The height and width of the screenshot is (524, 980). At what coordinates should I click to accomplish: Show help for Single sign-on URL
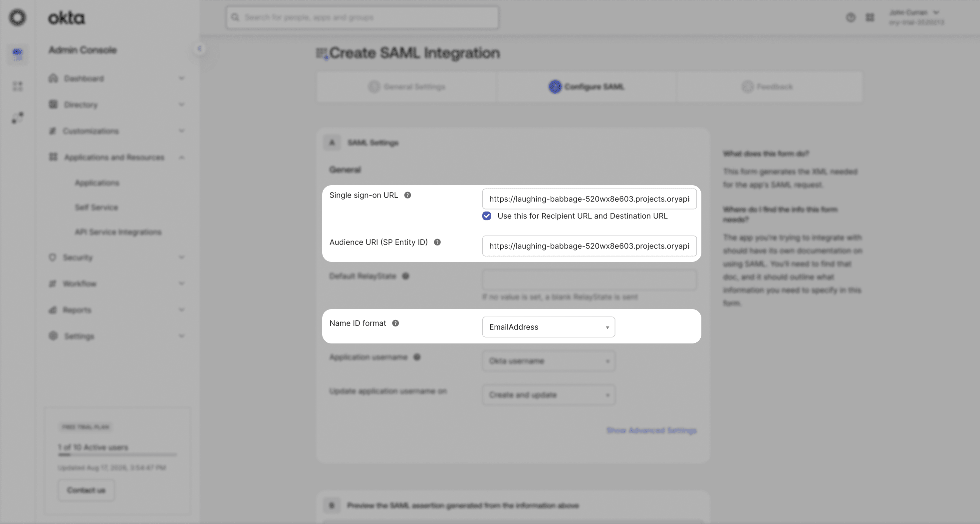click(407, 195)
